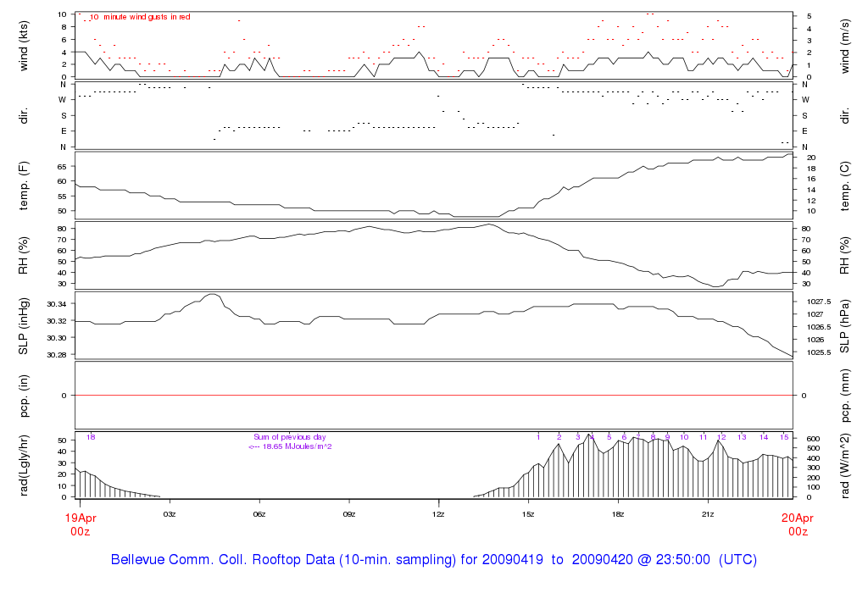Screen dimensions: 868x593
Task: Select the 'SLP (hPa)' axis label
Action: click(x=845, y=326)
